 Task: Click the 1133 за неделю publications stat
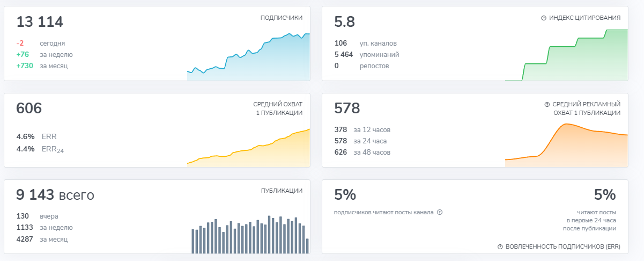pyautogui.click(x=44, y=227)
